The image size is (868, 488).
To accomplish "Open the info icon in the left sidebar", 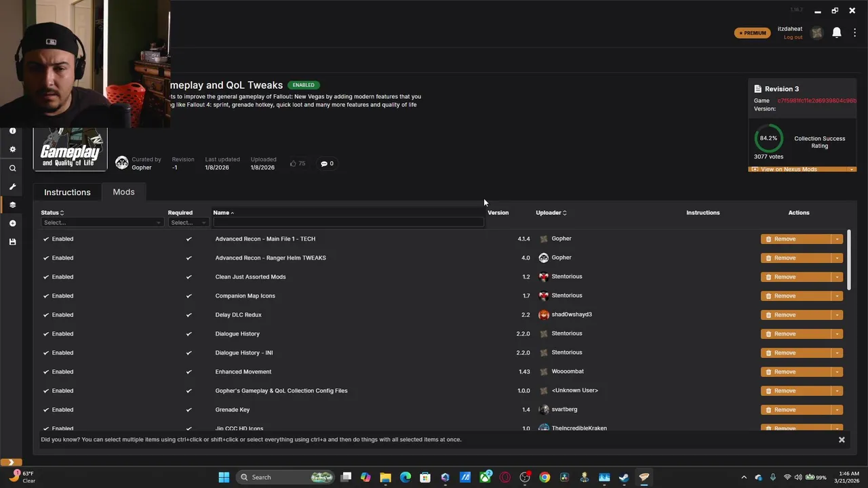I will [12, 130].
